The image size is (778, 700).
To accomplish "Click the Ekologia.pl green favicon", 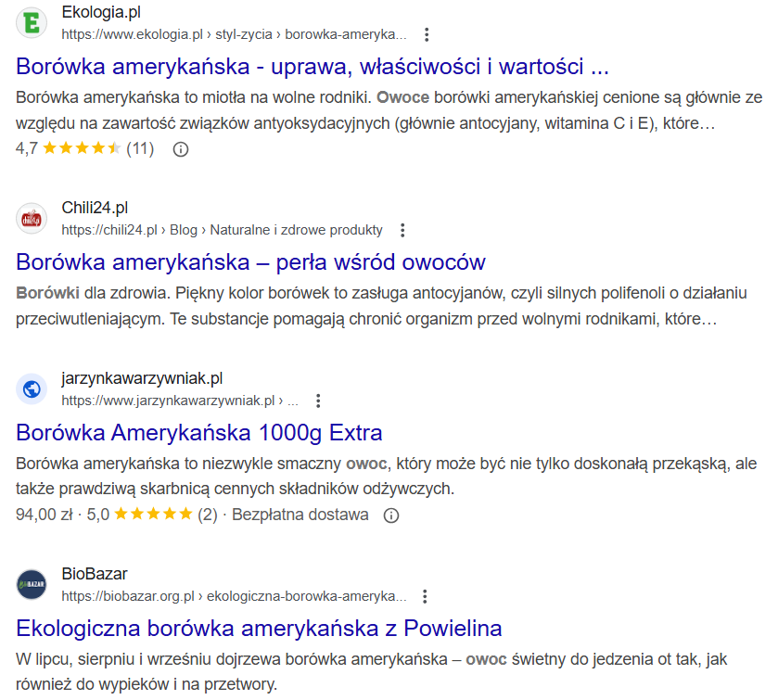I will (32, 24).
